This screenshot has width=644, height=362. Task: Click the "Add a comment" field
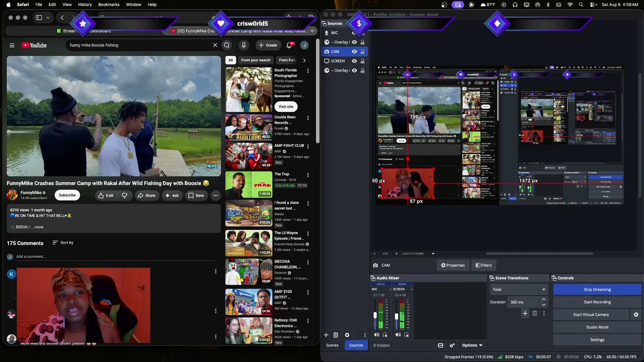click(x=116, y=257)
